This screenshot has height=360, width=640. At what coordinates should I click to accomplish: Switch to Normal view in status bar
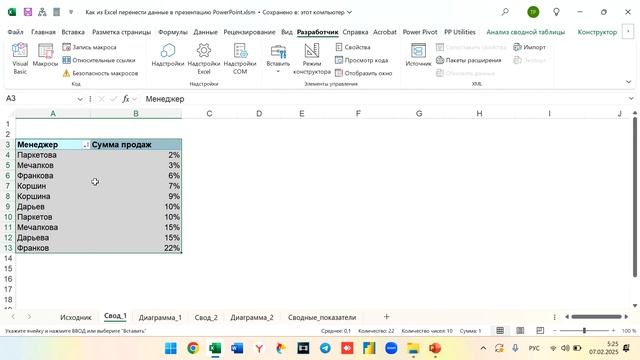click(500, 331)
